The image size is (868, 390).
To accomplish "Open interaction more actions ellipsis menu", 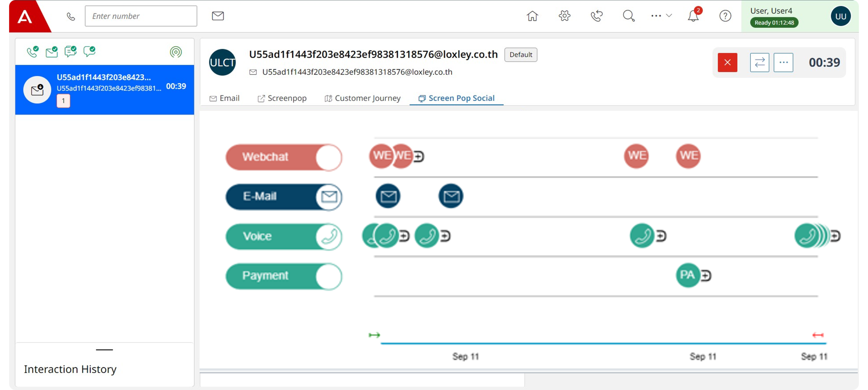I will [x=783, y=62].
